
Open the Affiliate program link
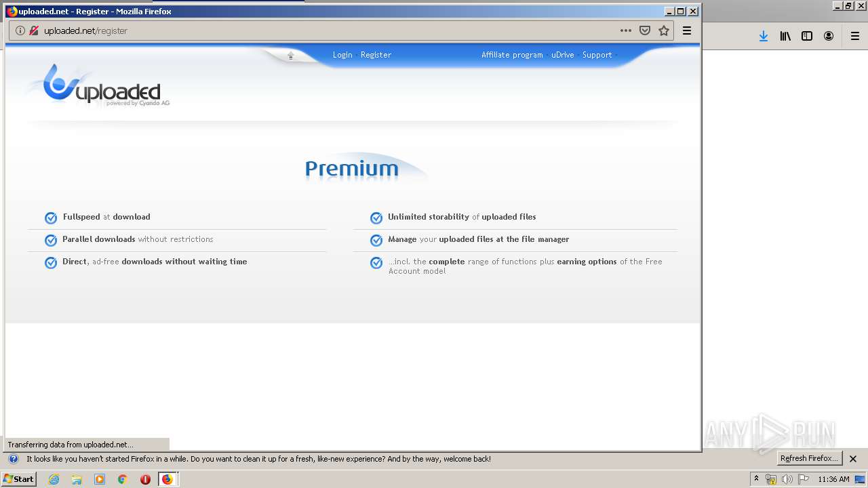click(512, 55)
